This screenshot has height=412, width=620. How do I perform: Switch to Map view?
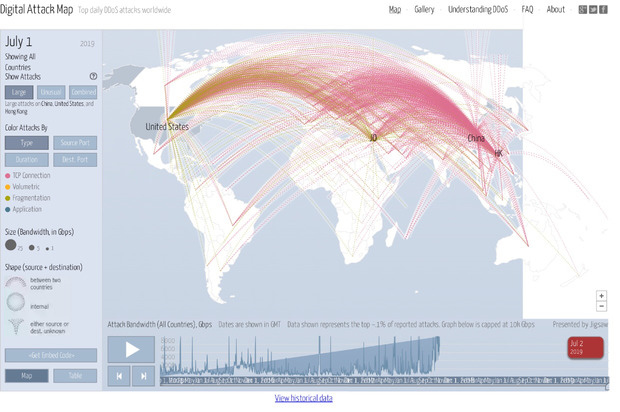[x=27, y=376]
